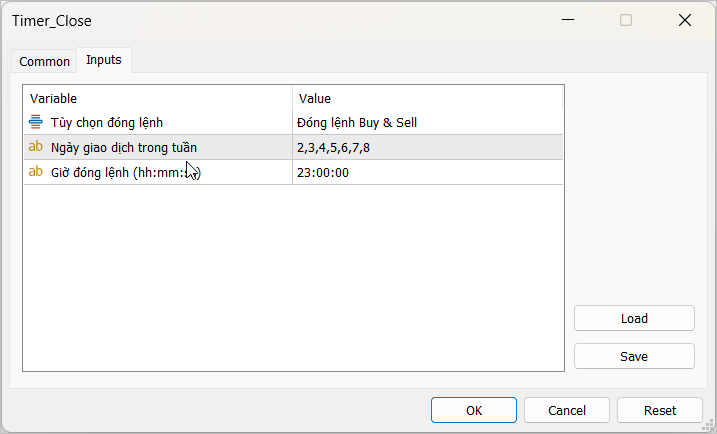The height and width of the screenshot is (434, 717).
Task: Load an input preset file
Action: tap(634, 318)
